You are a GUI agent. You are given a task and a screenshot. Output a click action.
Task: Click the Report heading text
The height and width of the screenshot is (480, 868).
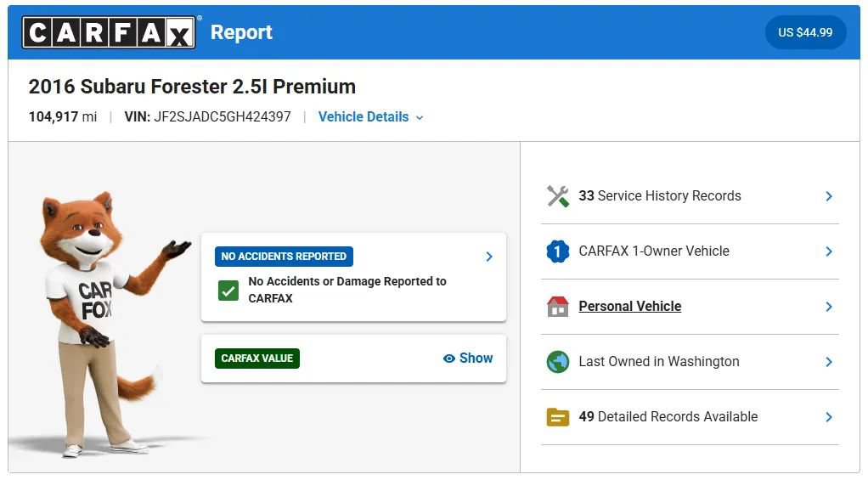coord(241,32)
